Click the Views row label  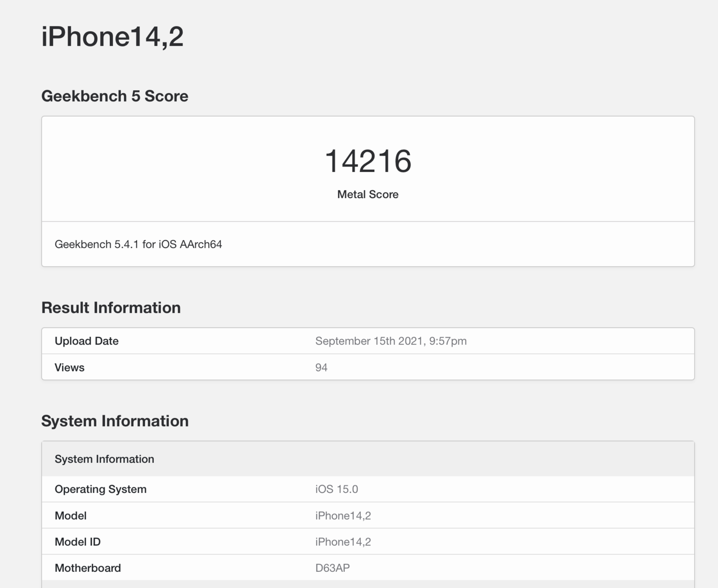(x=70, y=367)
